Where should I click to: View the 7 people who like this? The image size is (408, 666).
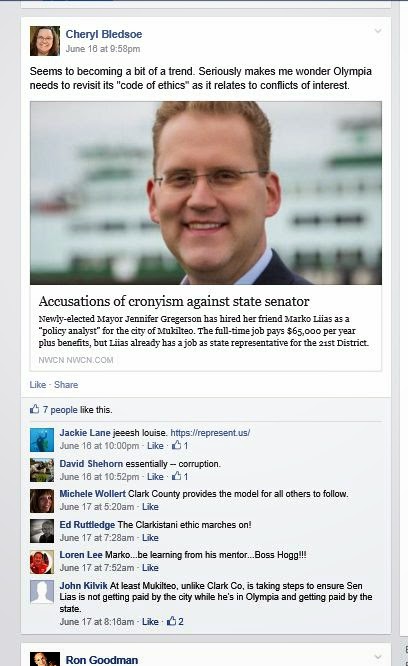tap(60, 410)
